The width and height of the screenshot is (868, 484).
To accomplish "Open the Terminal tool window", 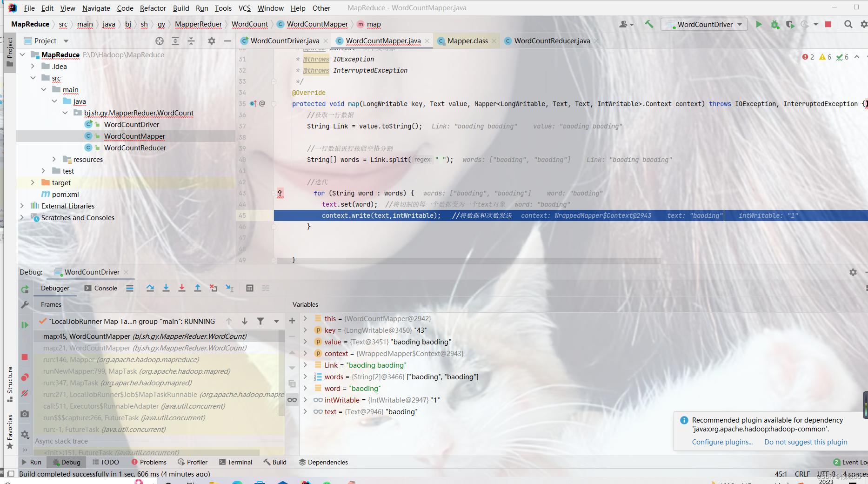I will (x=235, y=462).
